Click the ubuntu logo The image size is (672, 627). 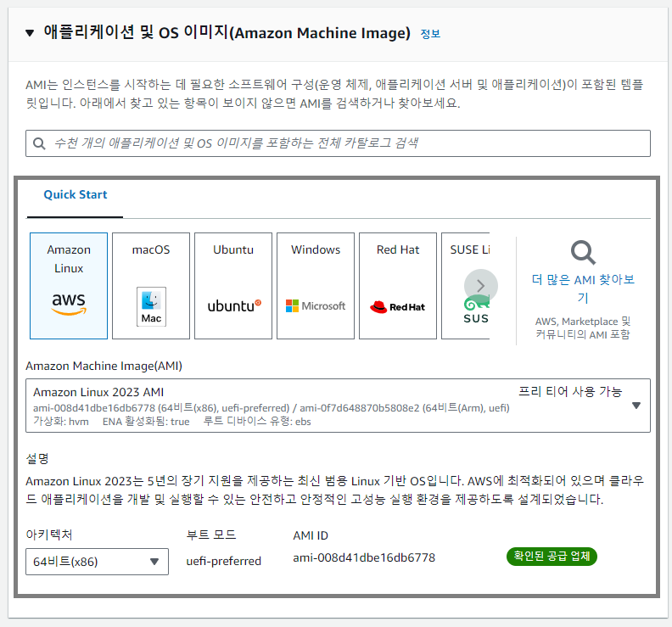click(234, 306)
